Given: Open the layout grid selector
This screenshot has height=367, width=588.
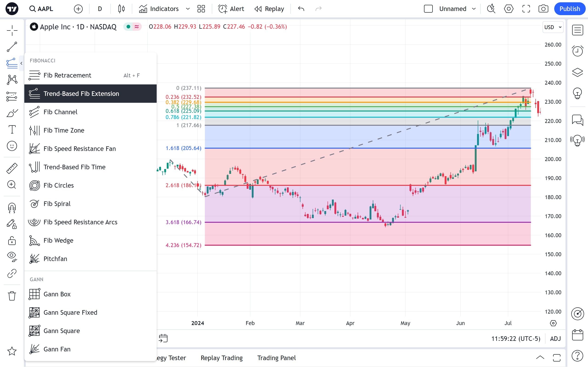Looking at the screenshot, I should click(x=201, y=9).
